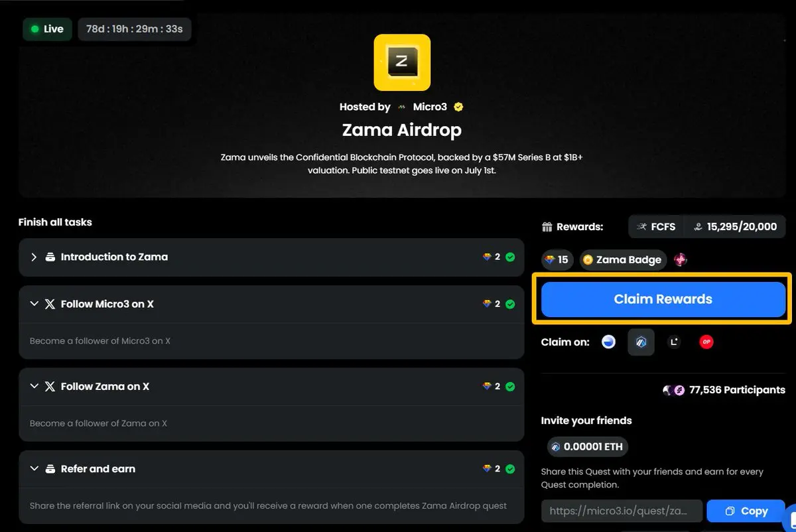Click the Finish all tasks heading
Viewport: 796px width, 532px height.
click(55, 222)
